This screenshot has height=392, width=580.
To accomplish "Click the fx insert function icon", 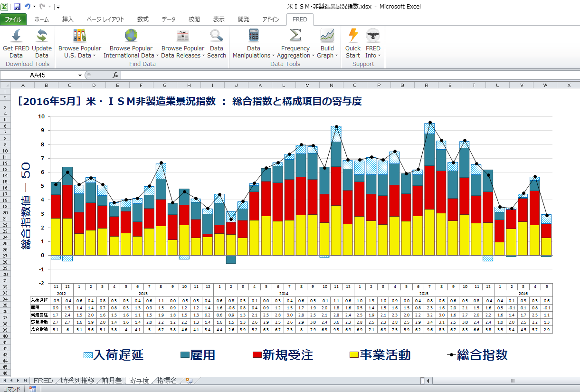I will pos(115,75).
